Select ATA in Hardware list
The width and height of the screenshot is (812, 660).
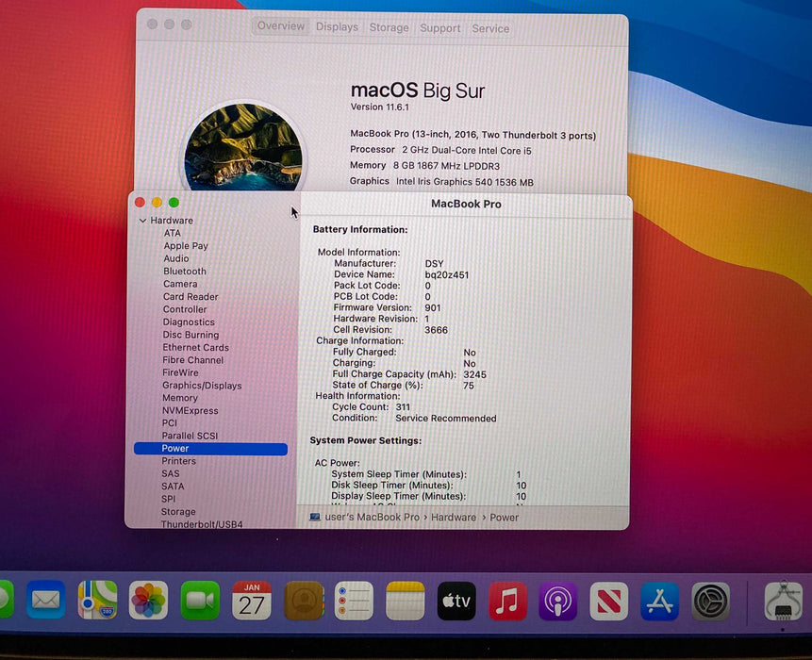click(x=173, y=233)
